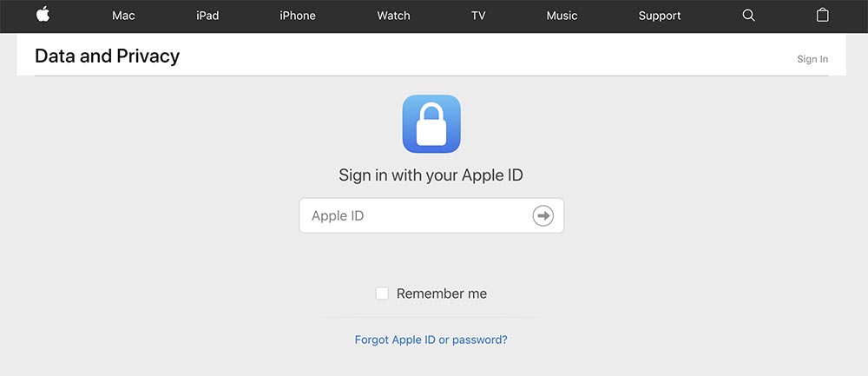This screenshot has width=868, height=376.
Task: Click the blue padlock icon
Action: 431,124
